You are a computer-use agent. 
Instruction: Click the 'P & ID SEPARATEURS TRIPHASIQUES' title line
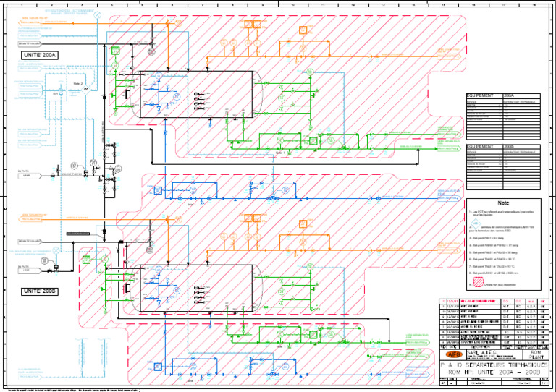[x=494, y=365]
